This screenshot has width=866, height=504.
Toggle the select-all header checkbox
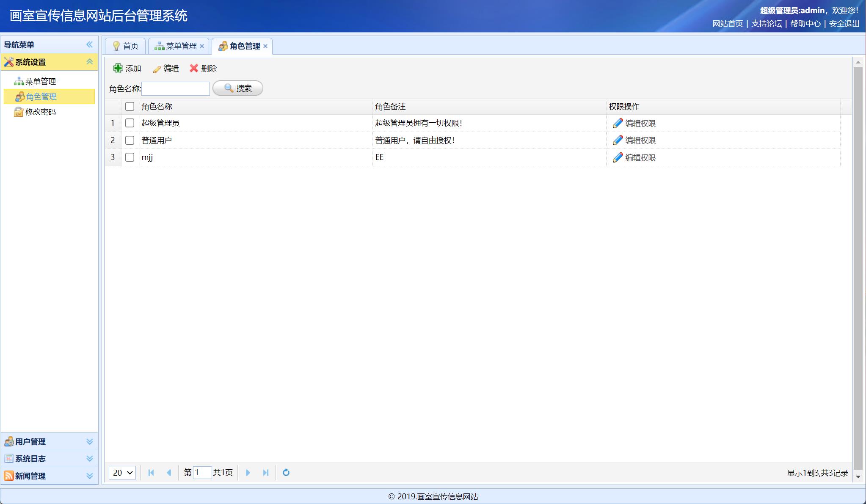click(130, 106)
